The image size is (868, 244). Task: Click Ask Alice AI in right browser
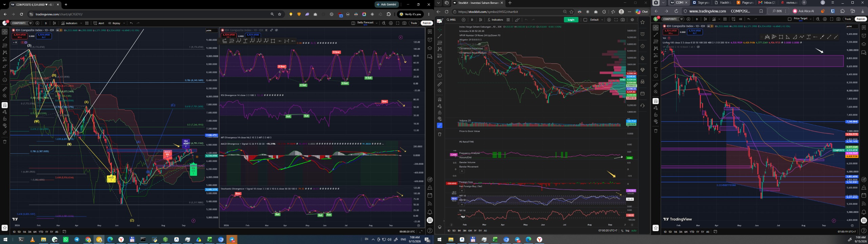(803, 11)
